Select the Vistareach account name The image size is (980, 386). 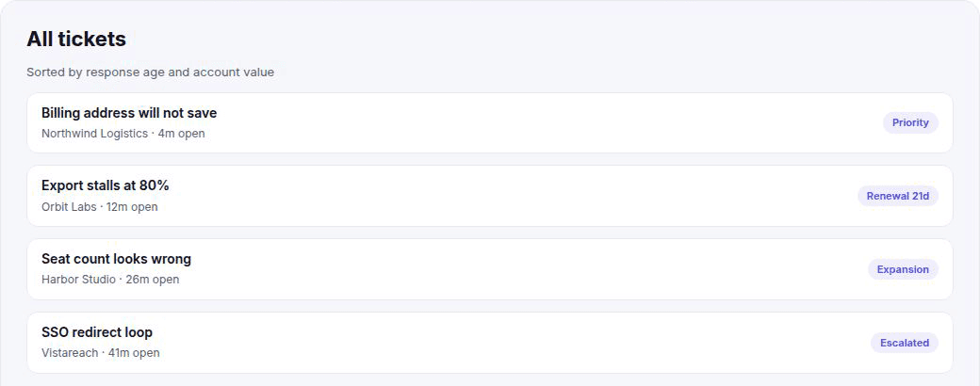pos(70,353)
